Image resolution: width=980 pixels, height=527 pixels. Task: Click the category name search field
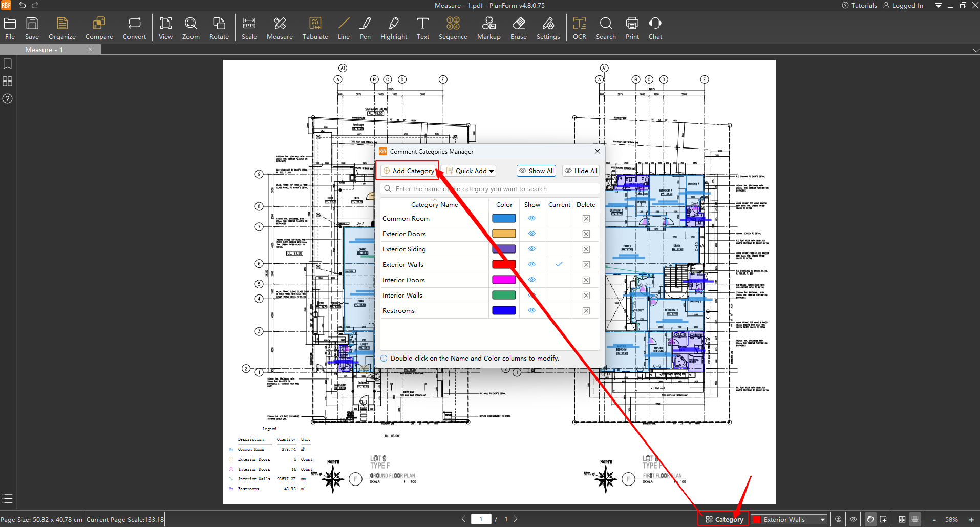tap(492, 188)
